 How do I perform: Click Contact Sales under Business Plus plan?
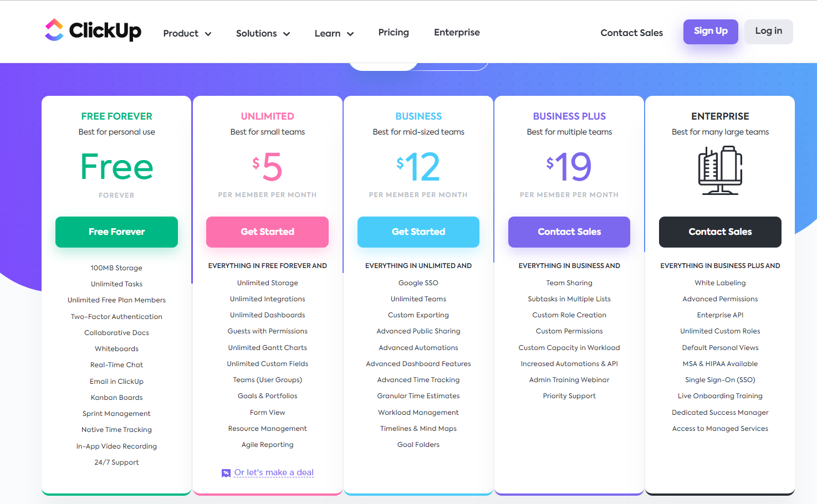pos(569,232)
